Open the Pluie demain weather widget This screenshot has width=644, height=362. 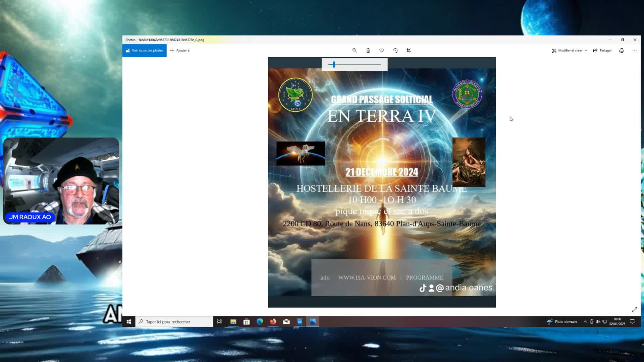(x=562, y=321)
